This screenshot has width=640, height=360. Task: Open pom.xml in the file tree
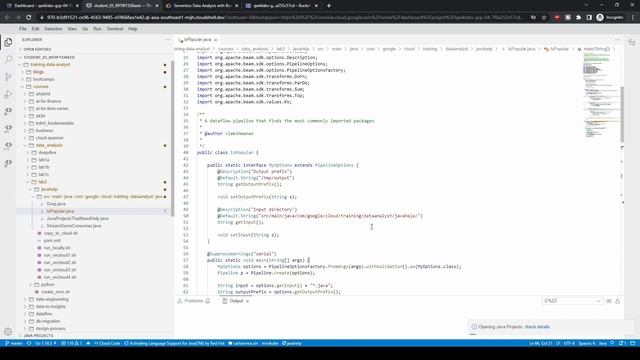(52, 240)
